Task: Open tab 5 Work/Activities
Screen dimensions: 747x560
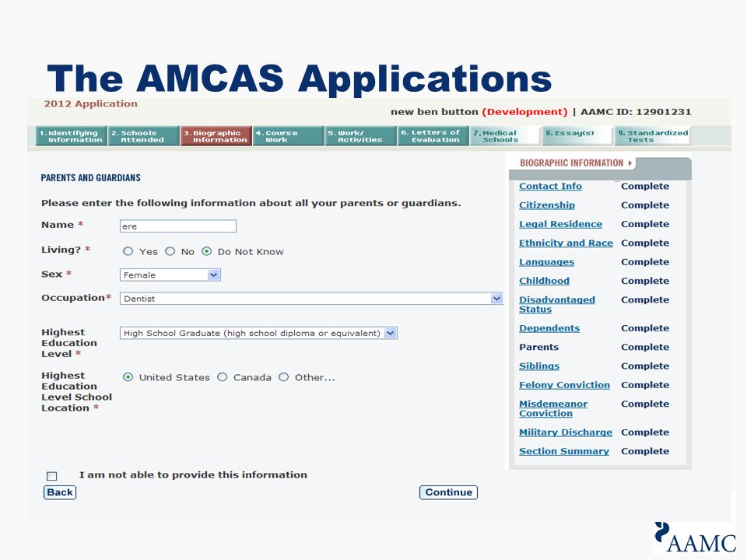Action: (x=361, y=136)
